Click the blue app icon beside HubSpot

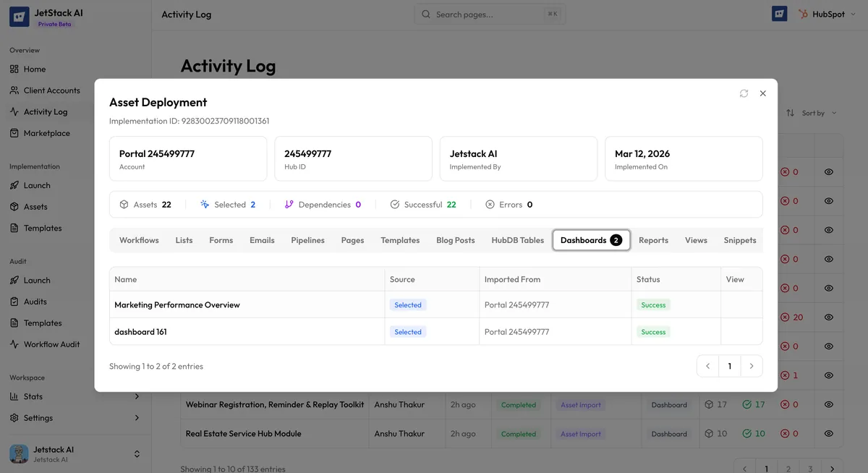(x=779, y=13)
